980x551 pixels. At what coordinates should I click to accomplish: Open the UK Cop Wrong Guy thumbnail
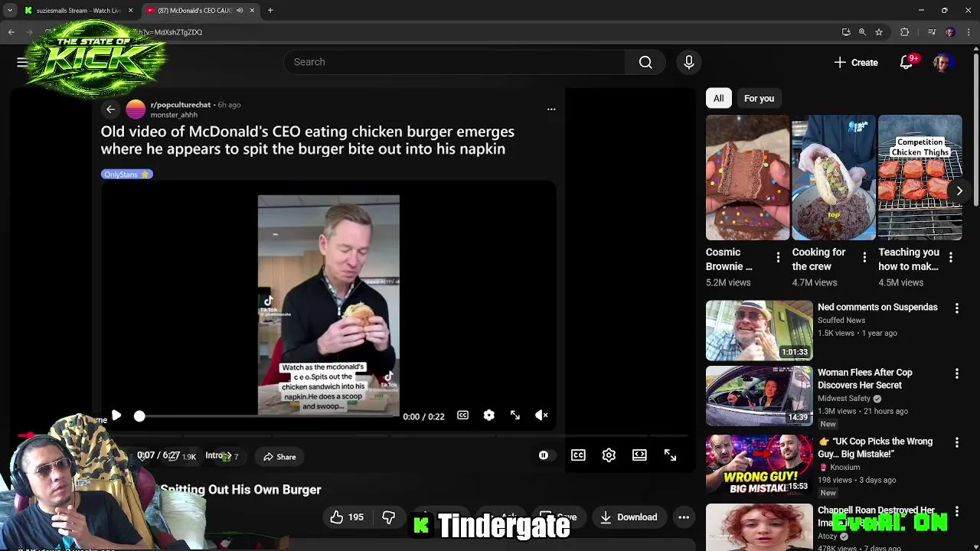coord(759,465)
